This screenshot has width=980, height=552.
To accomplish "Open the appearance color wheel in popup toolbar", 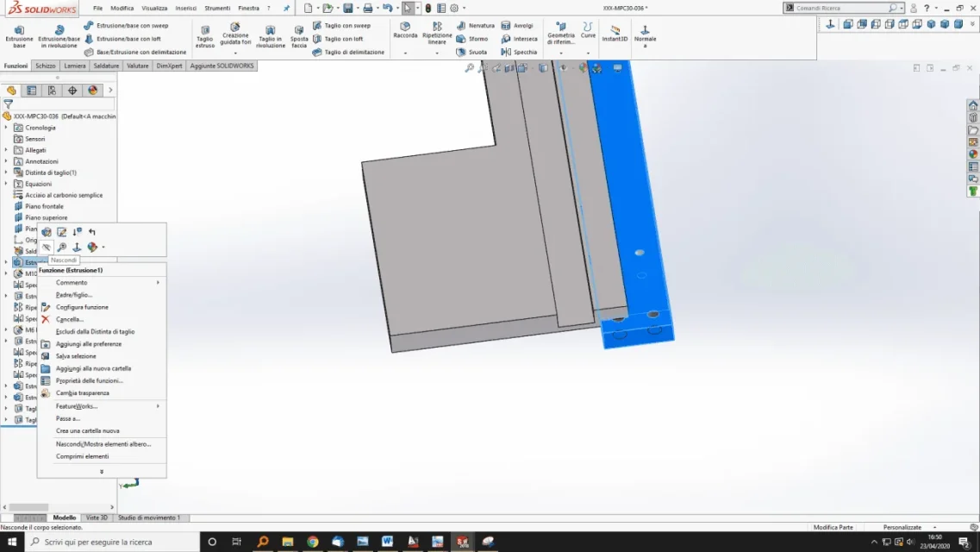I will (x=92, y=247).
